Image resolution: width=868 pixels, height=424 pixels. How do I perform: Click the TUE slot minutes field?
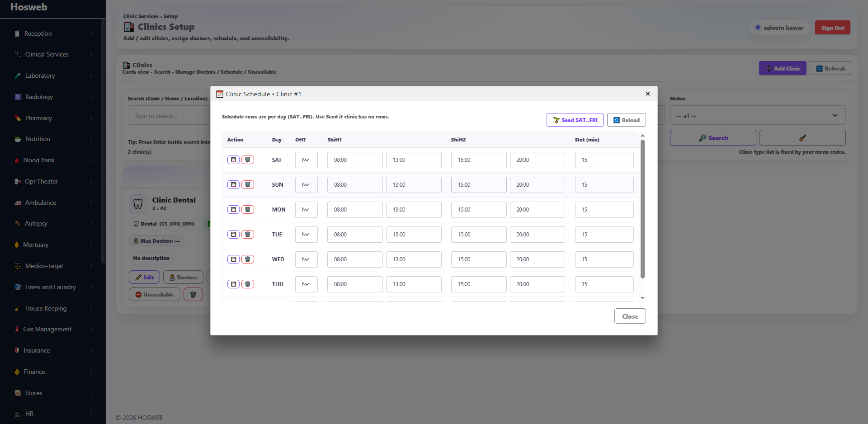point(604,235)
